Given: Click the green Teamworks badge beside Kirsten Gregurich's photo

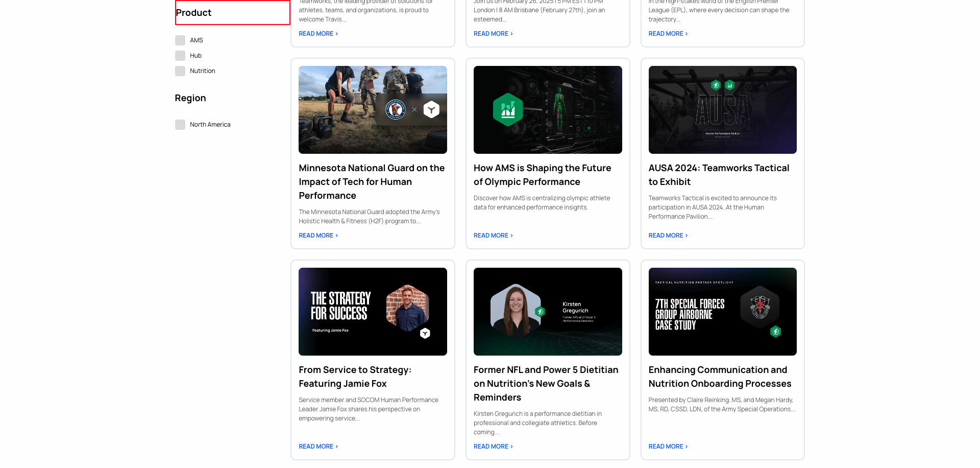Looking at the screenshot, I should [x=541, y=310].
